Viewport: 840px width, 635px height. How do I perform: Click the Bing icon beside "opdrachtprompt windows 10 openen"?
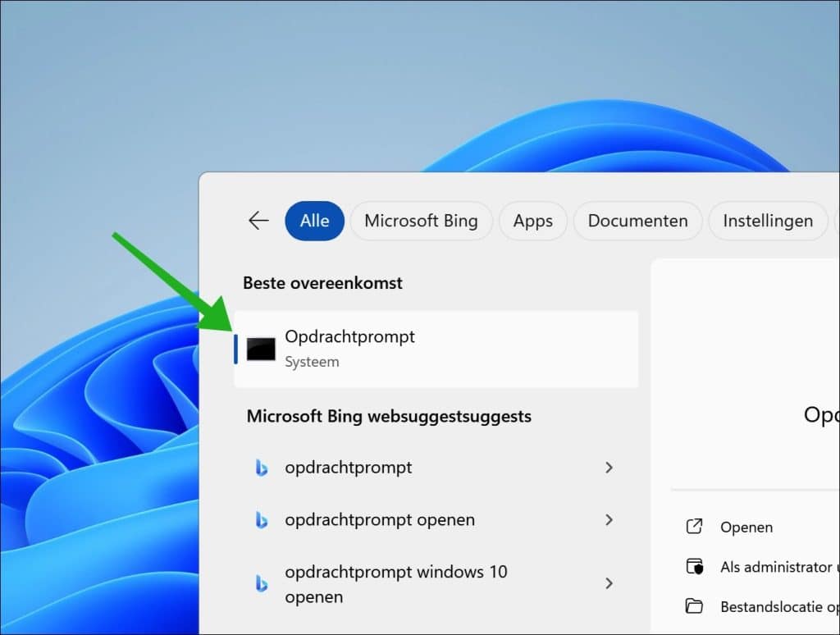coord(262,583)
